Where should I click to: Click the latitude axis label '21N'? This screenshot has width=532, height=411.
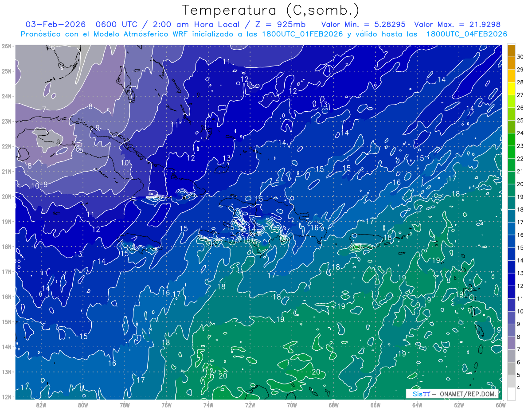pyautogui.click(x=7, y=171)
